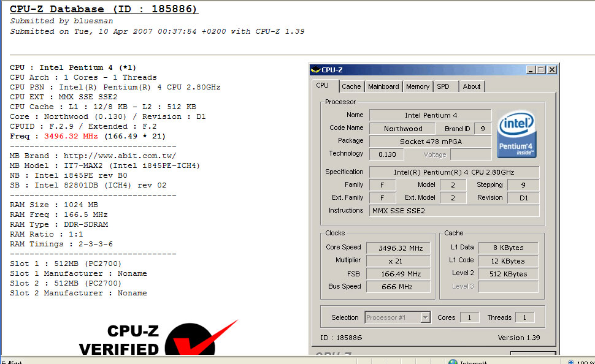This screenshot has width=595, height=364.
Task: Click the empty Voltage field
Action: click(x=471, y=154)
